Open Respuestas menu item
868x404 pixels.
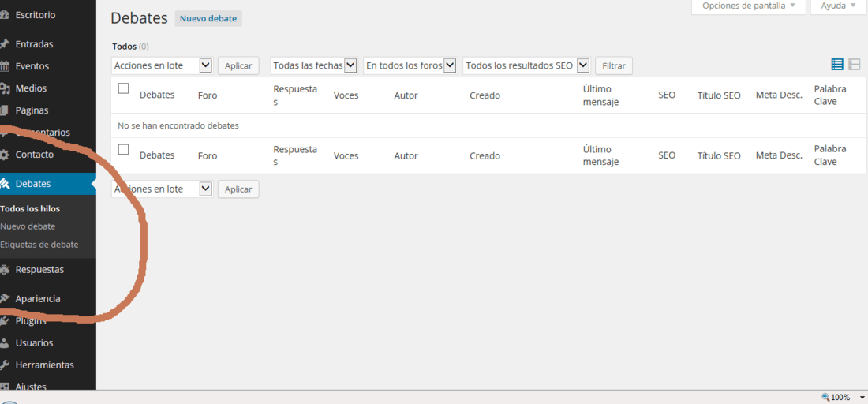click(40, 270)
